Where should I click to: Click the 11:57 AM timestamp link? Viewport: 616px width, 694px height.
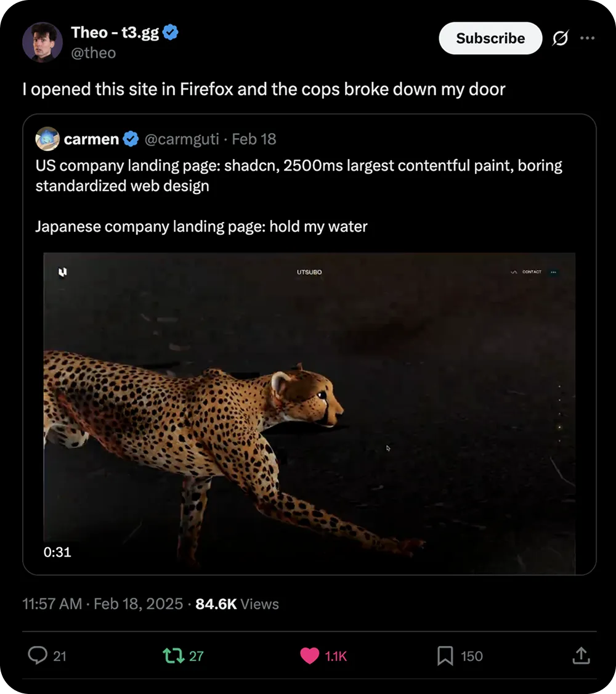coord(52,604)
